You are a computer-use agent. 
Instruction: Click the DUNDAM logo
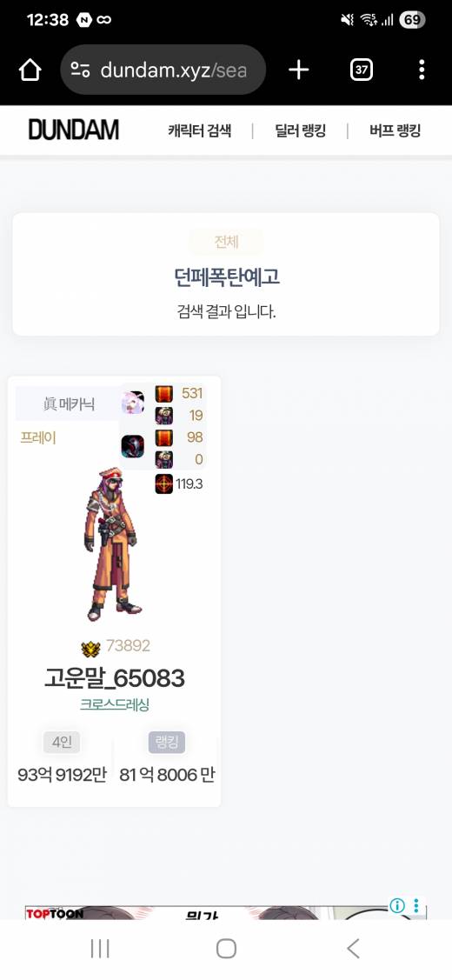pyautogui.click(x=74, y=130)
